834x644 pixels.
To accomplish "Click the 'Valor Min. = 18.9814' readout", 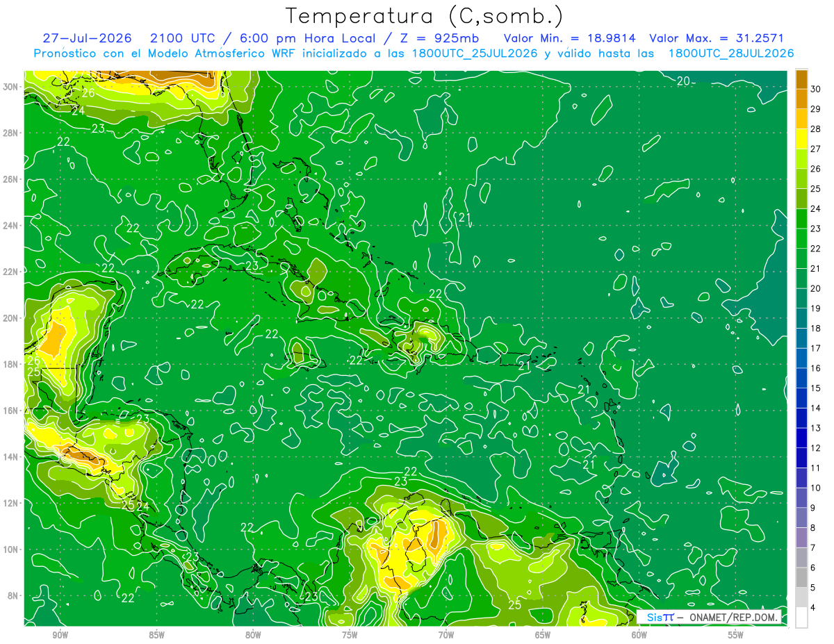I will point(569,38).
